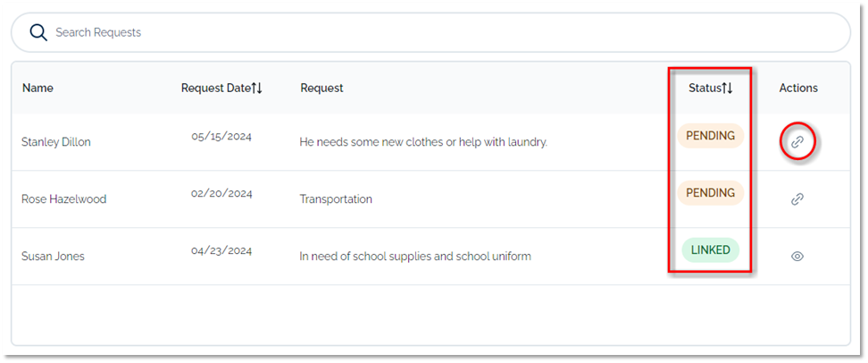Image resolution: width=868 pixels, height=363 pixels.
Task: Click the school supplies request description
Action: coord(415,257)
